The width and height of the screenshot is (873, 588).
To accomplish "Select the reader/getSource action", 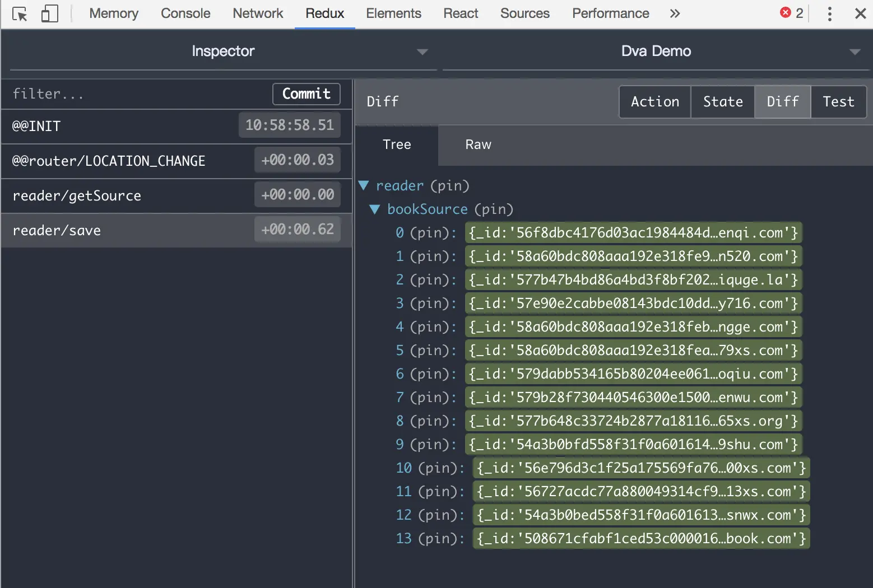I will pyautogui.click(x=177, y=195).
